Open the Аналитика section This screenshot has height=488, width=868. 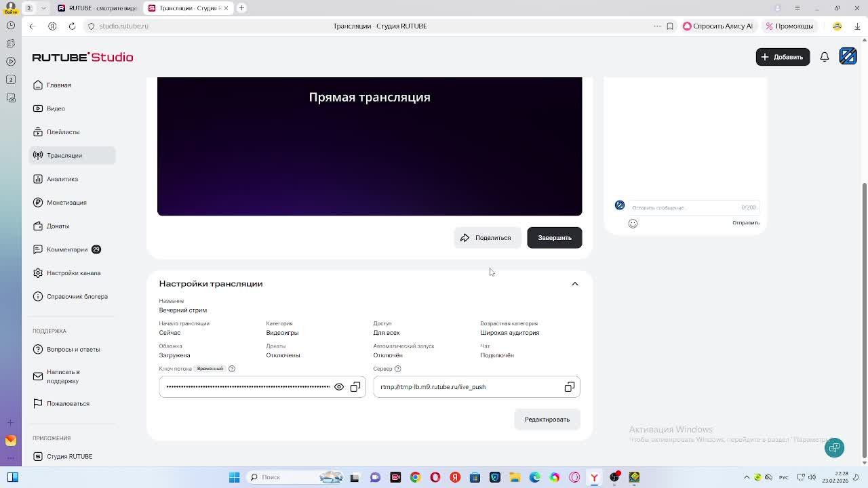click(x=72, y=179)
